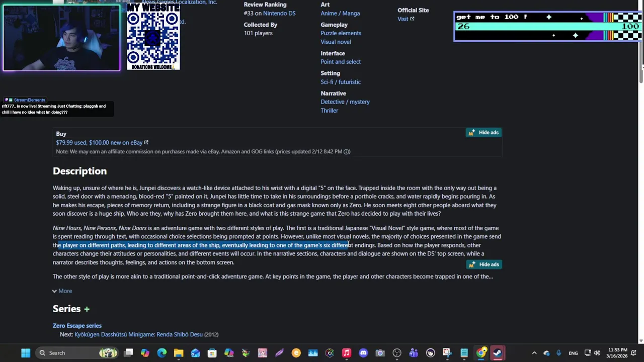
Task: Click the info icon after eBay prices note
Action: pyautogui.click(x=347, y=151)
